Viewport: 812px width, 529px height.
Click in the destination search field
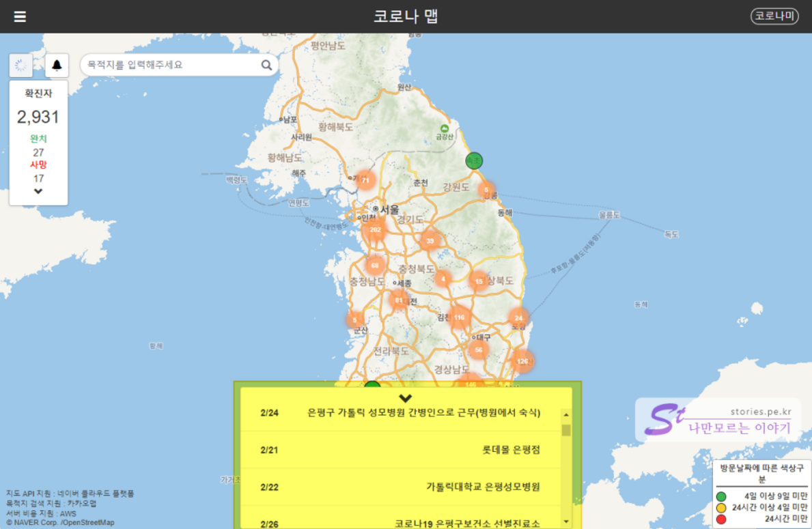(x=171, y=66)
